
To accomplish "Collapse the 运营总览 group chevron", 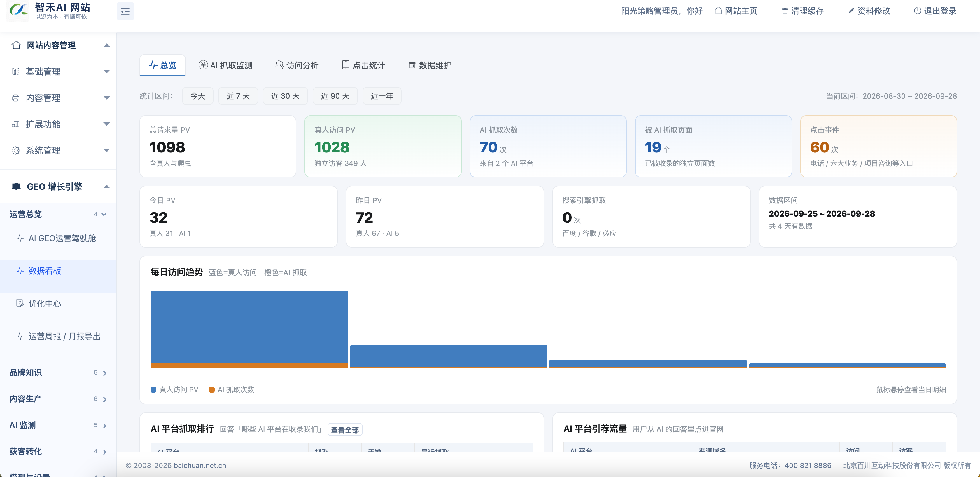I will coord(104,214).
